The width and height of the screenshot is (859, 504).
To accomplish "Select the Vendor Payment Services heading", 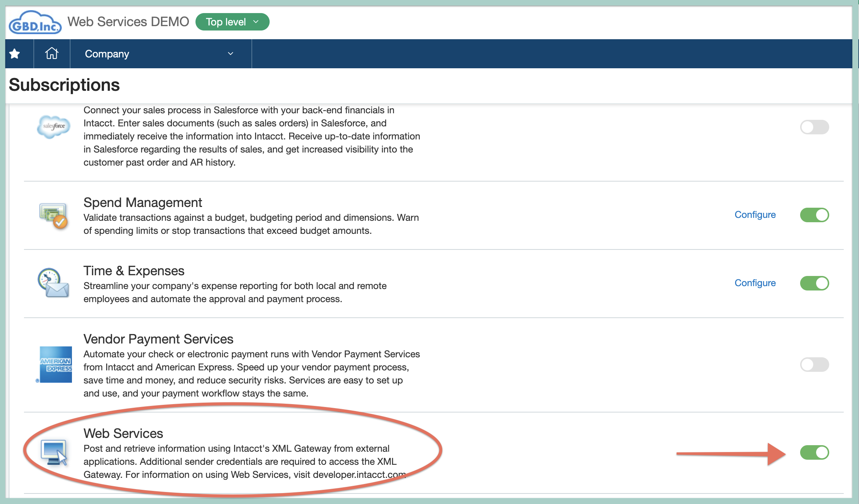I will click(x=158, y=339).
